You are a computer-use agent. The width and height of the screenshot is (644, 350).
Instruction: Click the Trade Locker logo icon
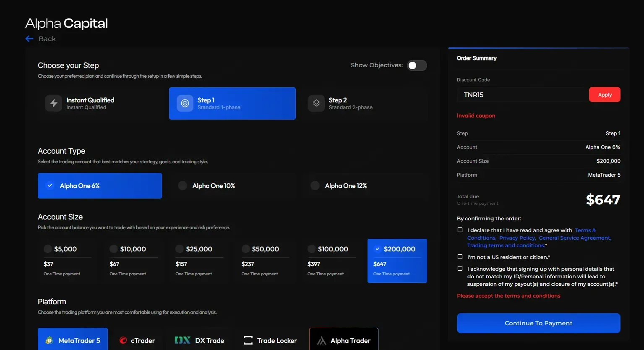click(248, 340)
